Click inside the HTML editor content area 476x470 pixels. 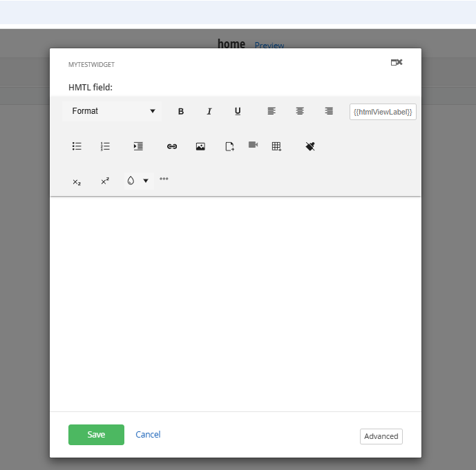pos(236,304)
